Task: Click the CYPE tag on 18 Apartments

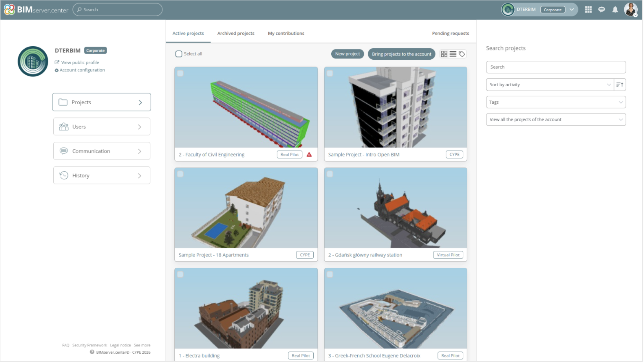Action: [x=305, y=255]
